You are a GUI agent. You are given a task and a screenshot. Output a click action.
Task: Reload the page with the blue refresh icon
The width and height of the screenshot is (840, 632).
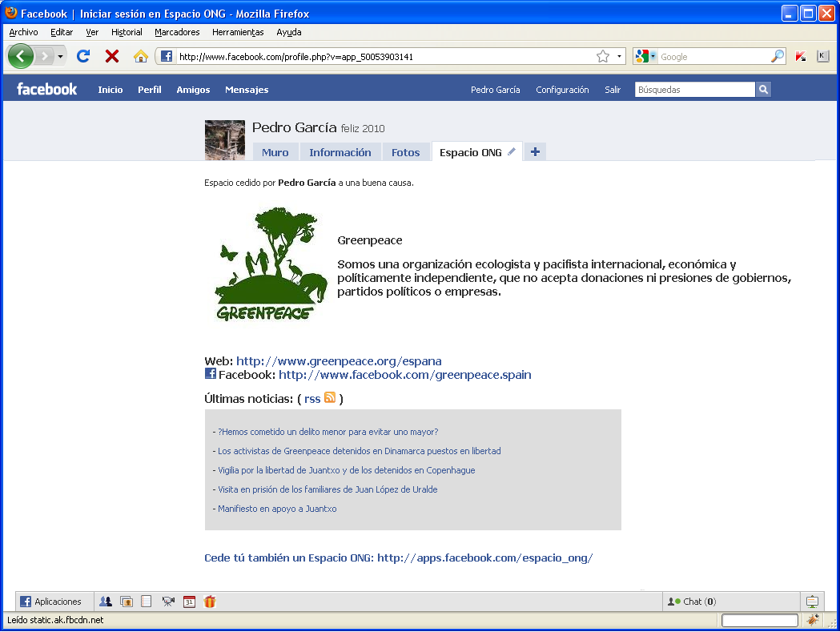click(83, 56)
